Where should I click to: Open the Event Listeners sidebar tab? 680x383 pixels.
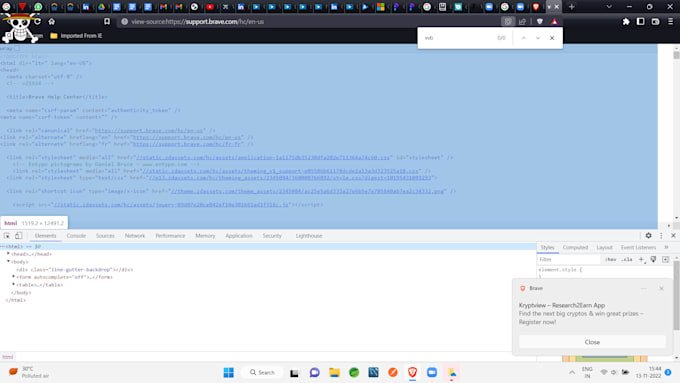click(x=638, y=247)
